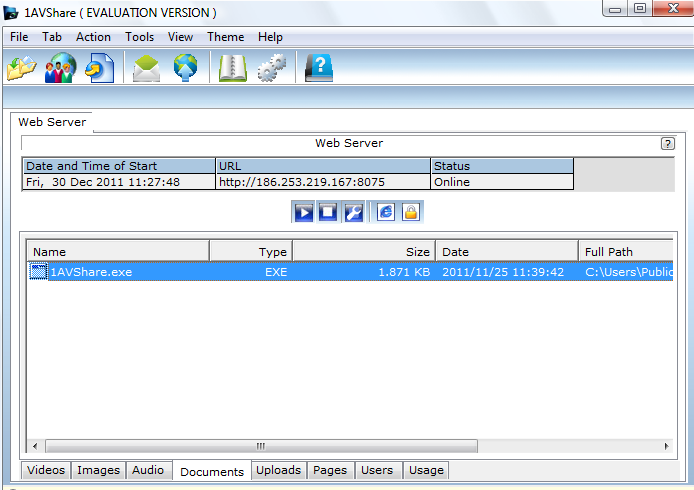Select the Usage tab
This screenshot has width=694, height=490.
[x=426, y=470]
